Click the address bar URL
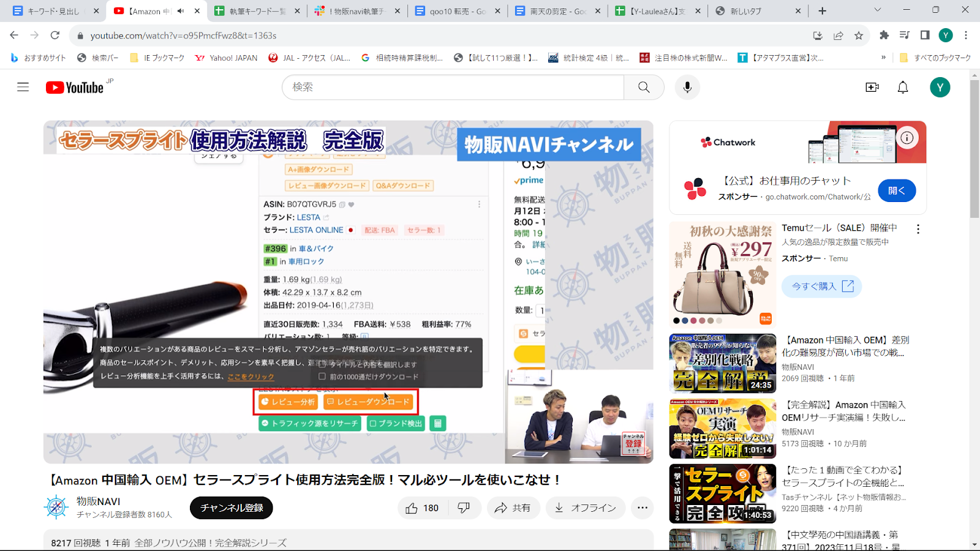The height and width of the screenshot is (551, 980). tap(184, 36)
